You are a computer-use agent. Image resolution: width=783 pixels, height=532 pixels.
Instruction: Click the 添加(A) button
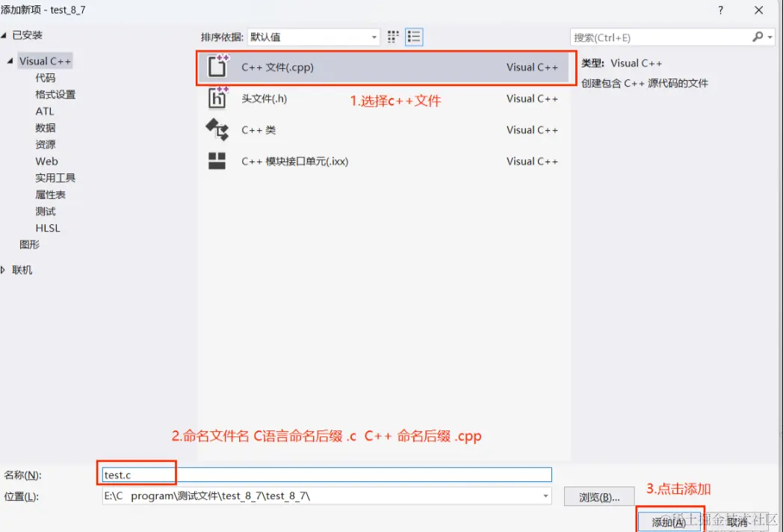669,522
